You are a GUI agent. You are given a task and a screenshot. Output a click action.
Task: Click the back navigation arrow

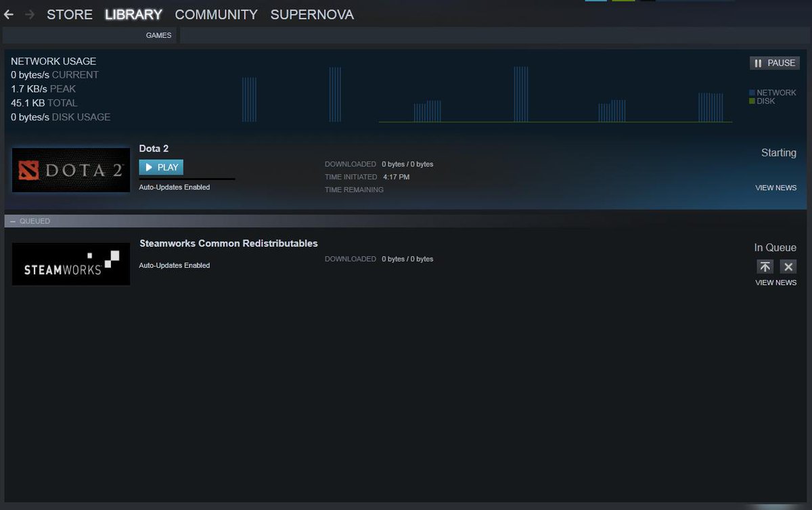(x=8, y=14)
